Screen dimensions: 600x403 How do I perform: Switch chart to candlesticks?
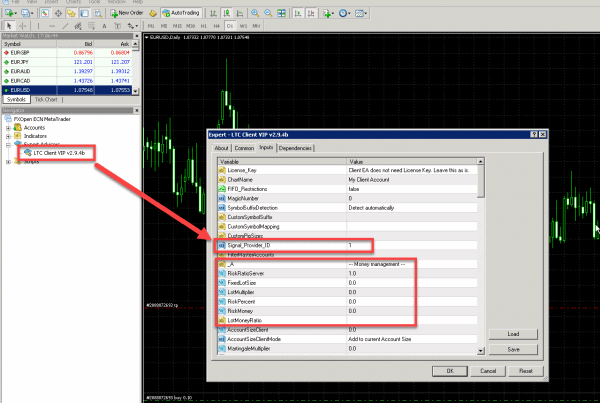227,13
